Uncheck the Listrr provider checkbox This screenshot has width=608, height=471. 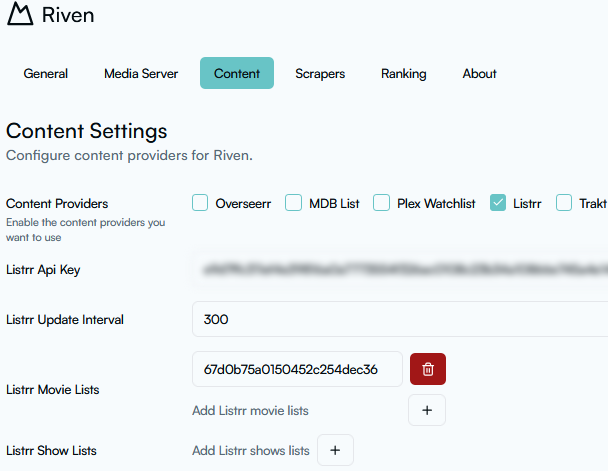(497, 203)
